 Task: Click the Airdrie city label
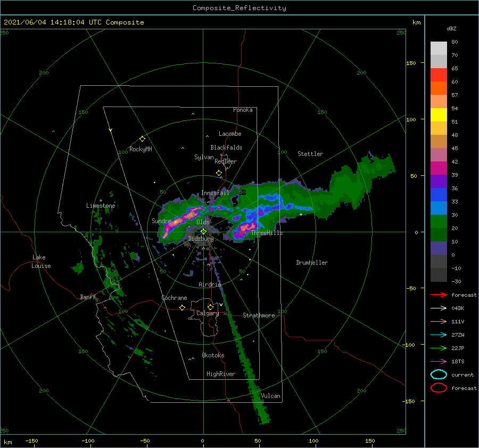(210, 284)
